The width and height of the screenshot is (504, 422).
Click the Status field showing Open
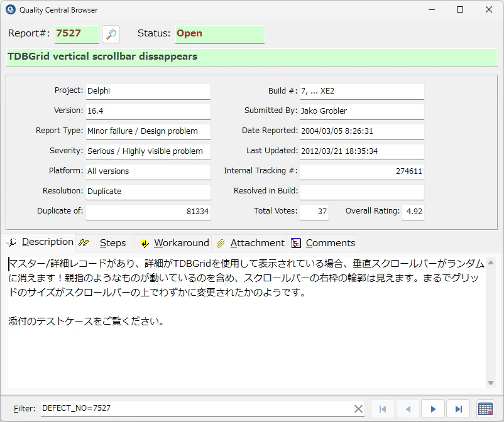(220, 34)
